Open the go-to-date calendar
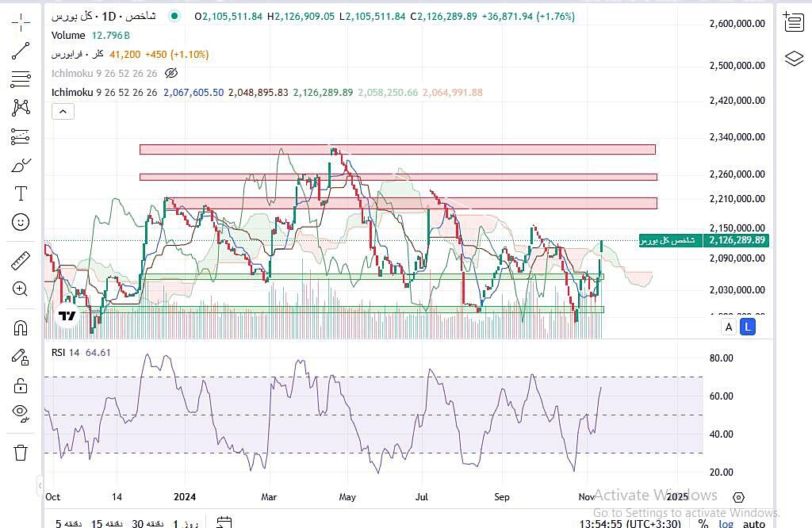The image size is (812, 528). pos(224,523)
